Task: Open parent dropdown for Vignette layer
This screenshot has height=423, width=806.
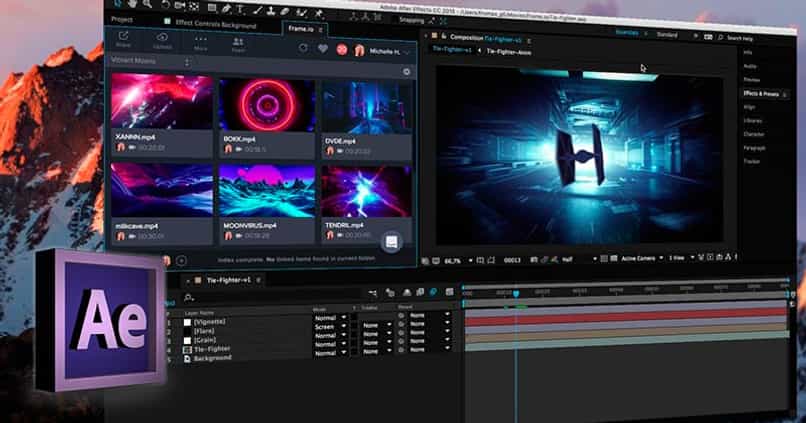Action: pos(429,315)
